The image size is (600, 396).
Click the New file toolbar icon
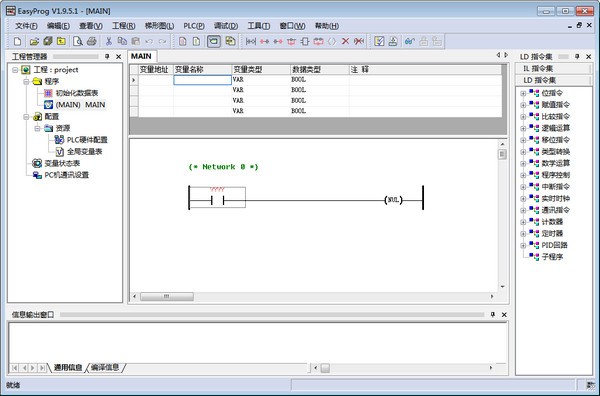18,41
